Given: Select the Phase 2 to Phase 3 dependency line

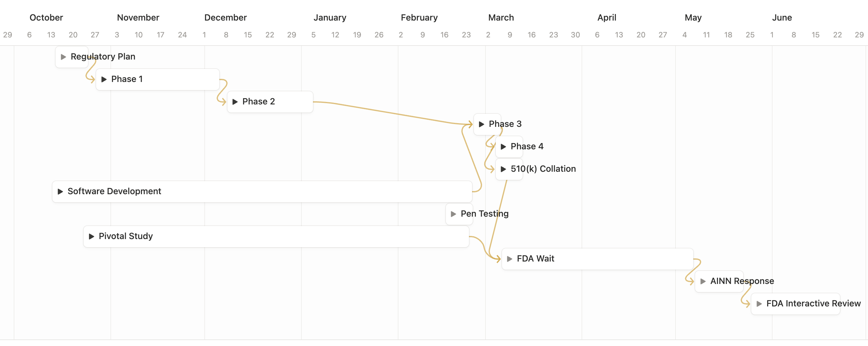Looking at the screenshot, I should [393, 113].
